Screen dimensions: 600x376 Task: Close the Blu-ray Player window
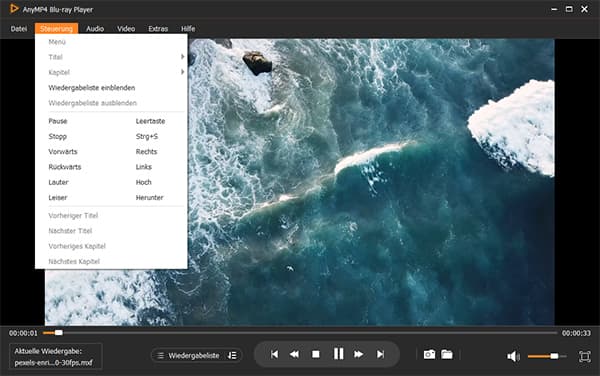coord(584,9)
